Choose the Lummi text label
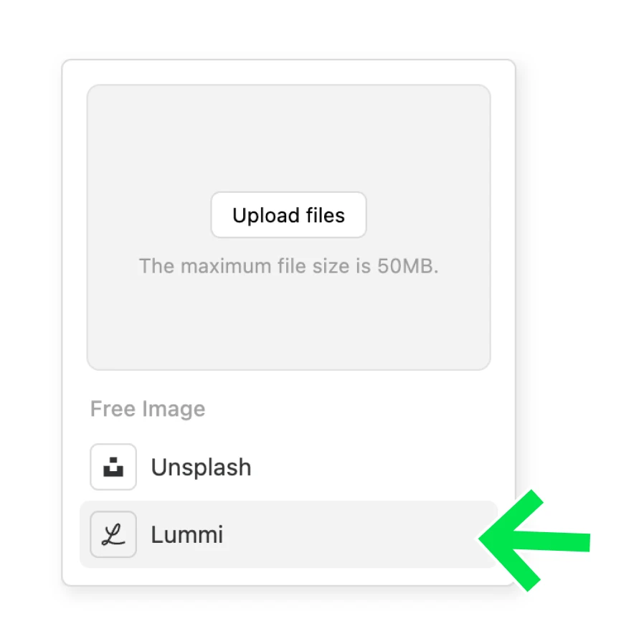The width and height of the screenshot is (644, 644). (187, 534)
